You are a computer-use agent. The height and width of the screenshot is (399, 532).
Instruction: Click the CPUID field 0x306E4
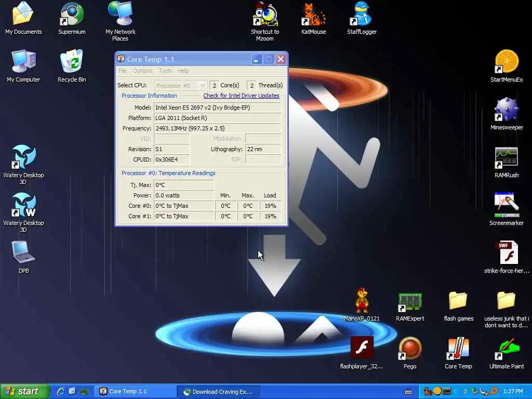tap(172, 159)
